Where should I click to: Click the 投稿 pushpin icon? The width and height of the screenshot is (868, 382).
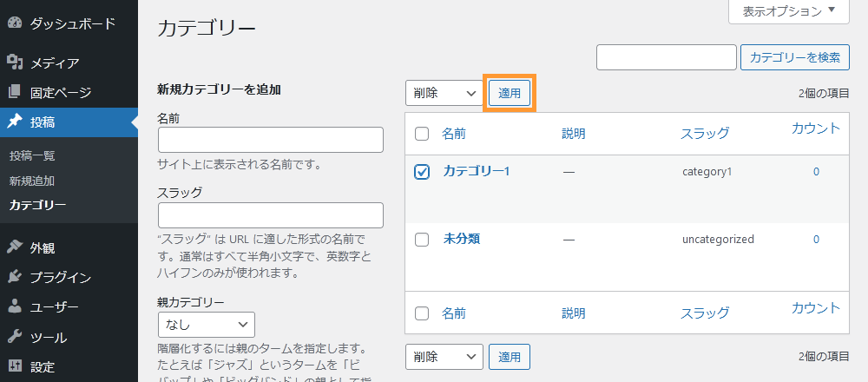point(15,122)
